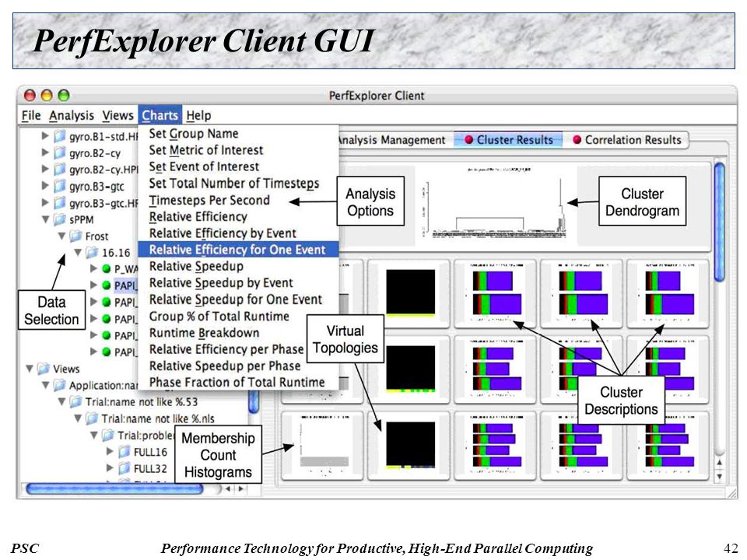The width and height of the screenshot is (747, 560).
Task: Collapse the sPPM node
Action: click(x=45, y=219)
